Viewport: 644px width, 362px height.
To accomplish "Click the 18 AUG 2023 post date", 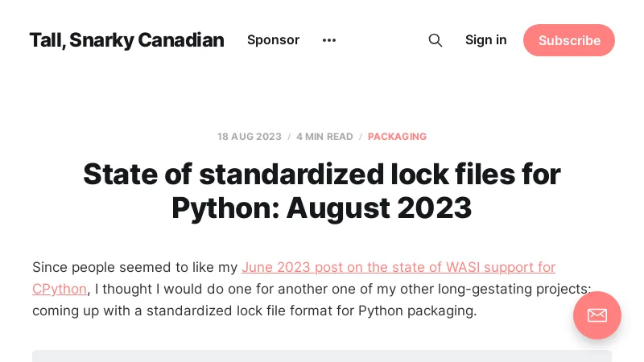I will pos(250,137).
